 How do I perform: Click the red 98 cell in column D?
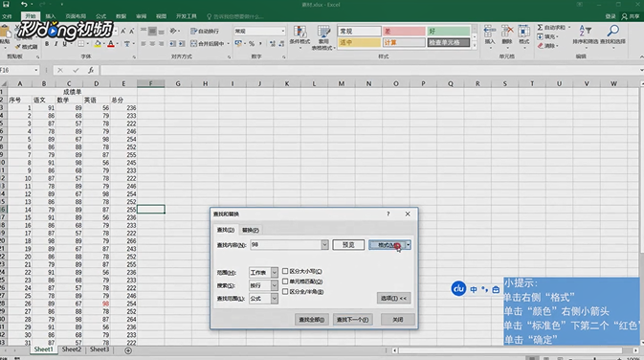(105, 304)
